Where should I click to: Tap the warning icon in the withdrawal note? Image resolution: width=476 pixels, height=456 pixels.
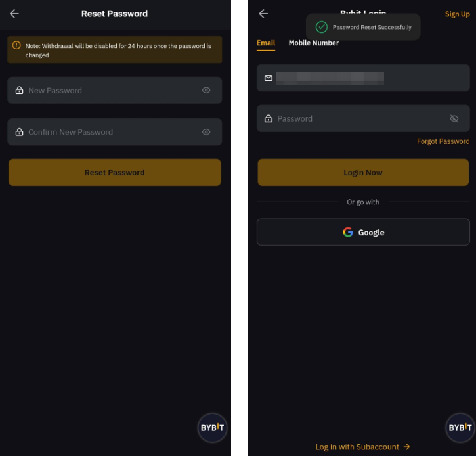pyautogui.click(x=16, y=45)
